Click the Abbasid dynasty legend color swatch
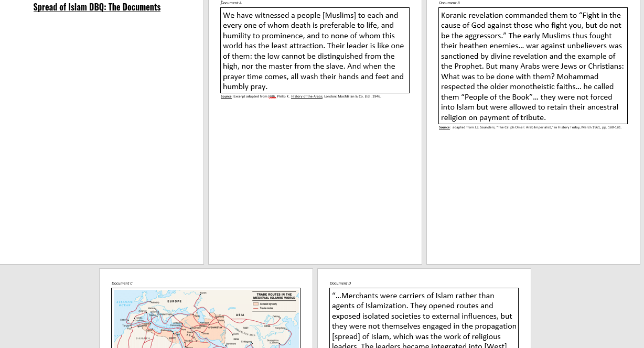The width and height of the screenshot is (644, 348). pos(255,304)
